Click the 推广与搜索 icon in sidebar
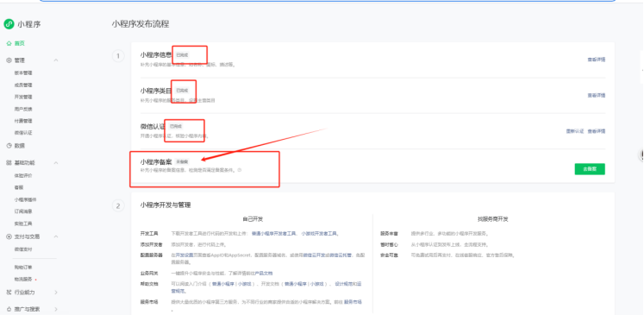This screenshot has width=644, height=315. pyautogui.click(x=9, y=309)
